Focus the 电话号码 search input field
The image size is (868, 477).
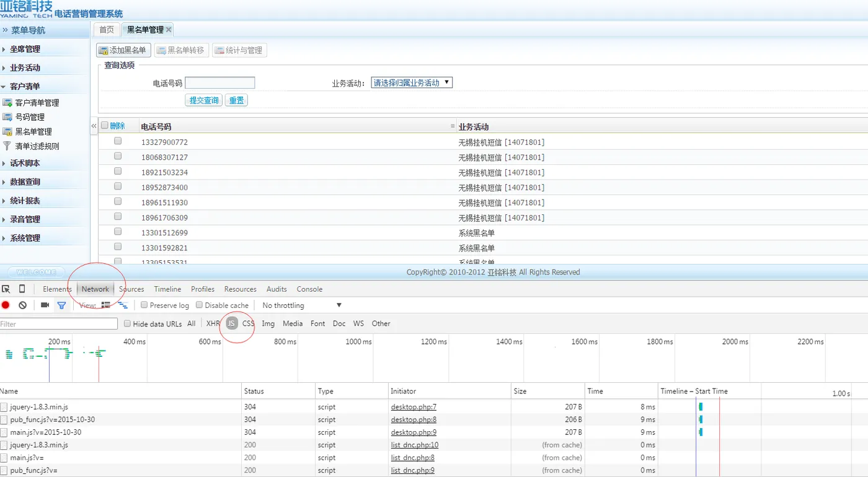click(x=220, y=83)
